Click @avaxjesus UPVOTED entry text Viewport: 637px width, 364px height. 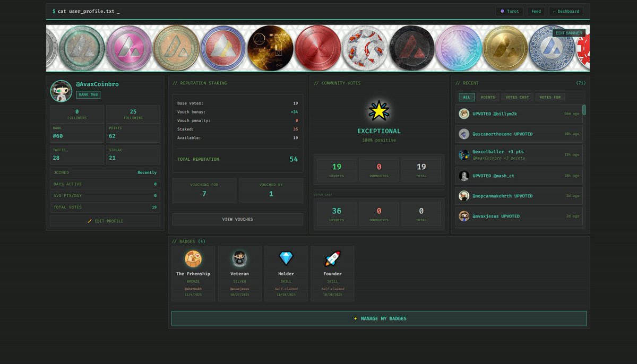[x=496, y=216]
